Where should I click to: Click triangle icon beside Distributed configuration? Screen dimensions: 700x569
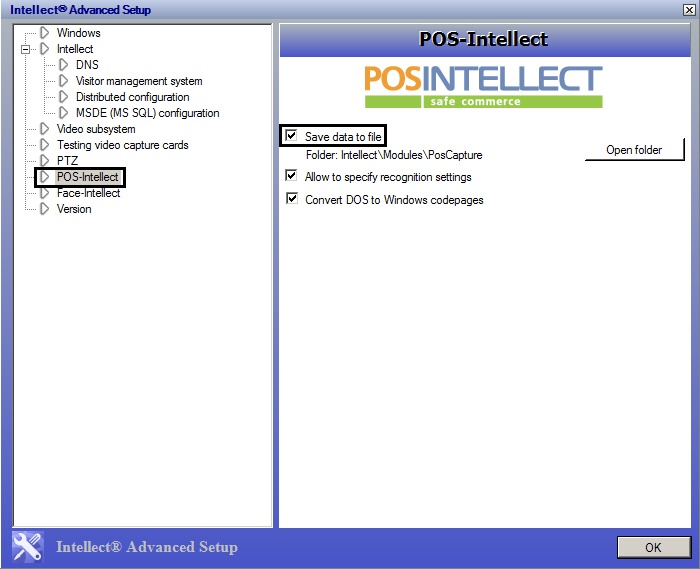point(63,97)
